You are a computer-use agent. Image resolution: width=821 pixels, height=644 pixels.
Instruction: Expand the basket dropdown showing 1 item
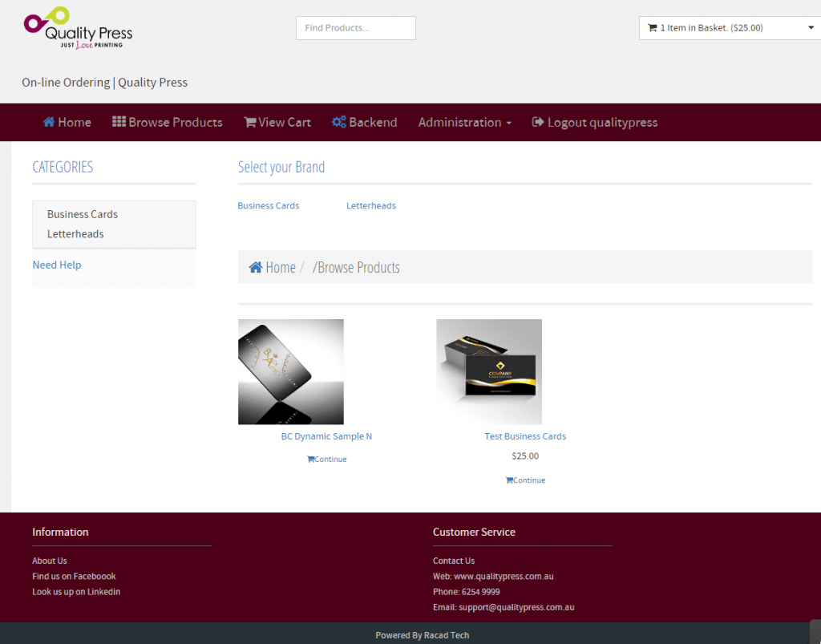(x=730, y=28)
